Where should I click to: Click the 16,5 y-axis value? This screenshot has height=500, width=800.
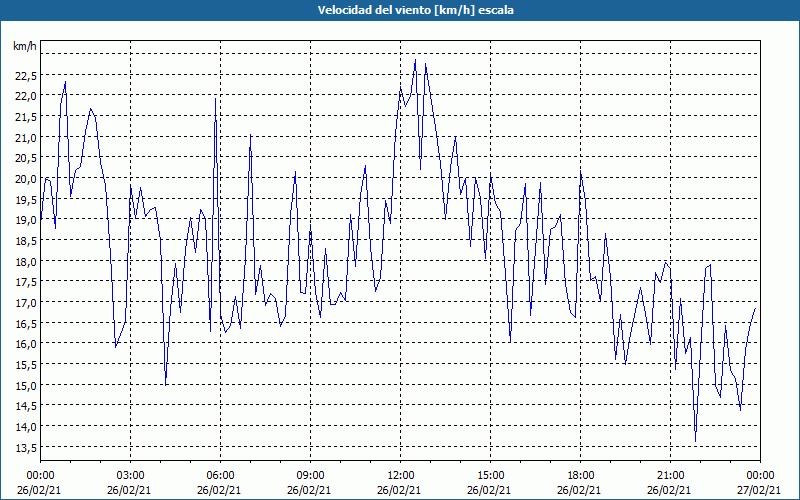(26, 323)
